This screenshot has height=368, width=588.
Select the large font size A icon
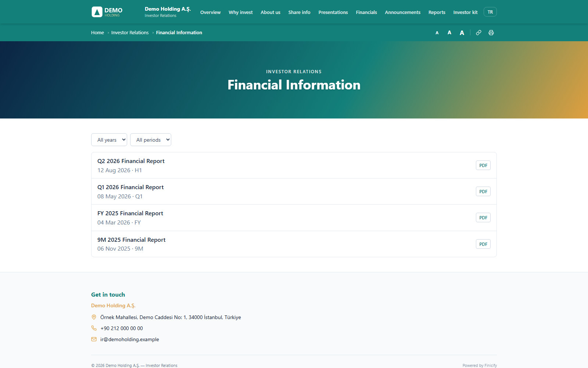(x=462, y=33)
